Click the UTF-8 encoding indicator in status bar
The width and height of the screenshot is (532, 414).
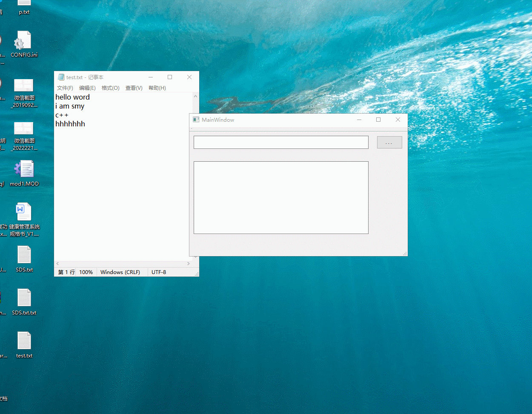coord(158,272)
